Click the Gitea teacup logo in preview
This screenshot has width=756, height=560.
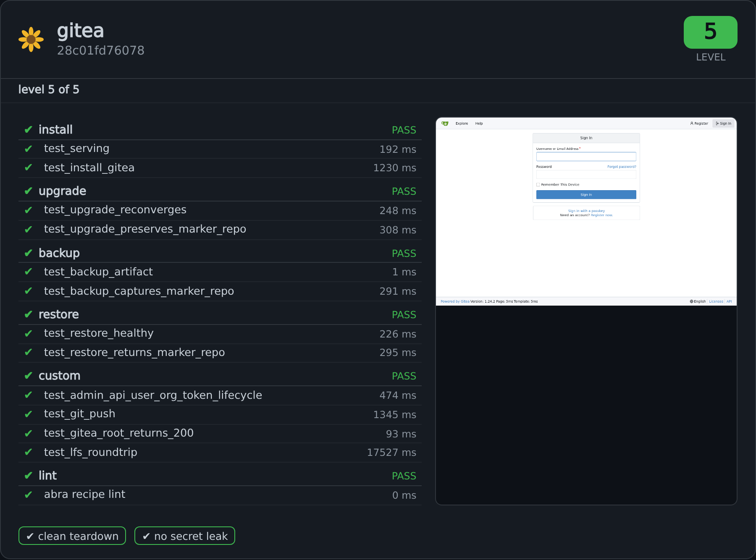pyautogui.click(x=445, y=123)
